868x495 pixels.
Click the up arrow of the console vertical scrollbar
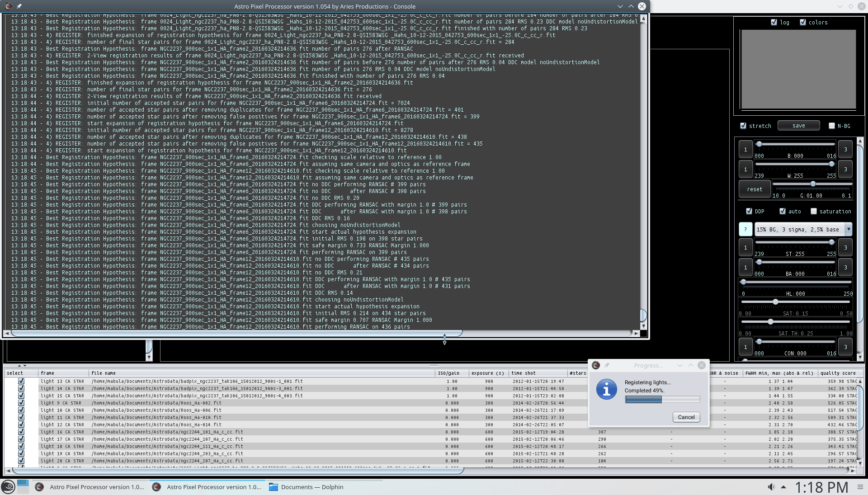[x=643, y=18]
